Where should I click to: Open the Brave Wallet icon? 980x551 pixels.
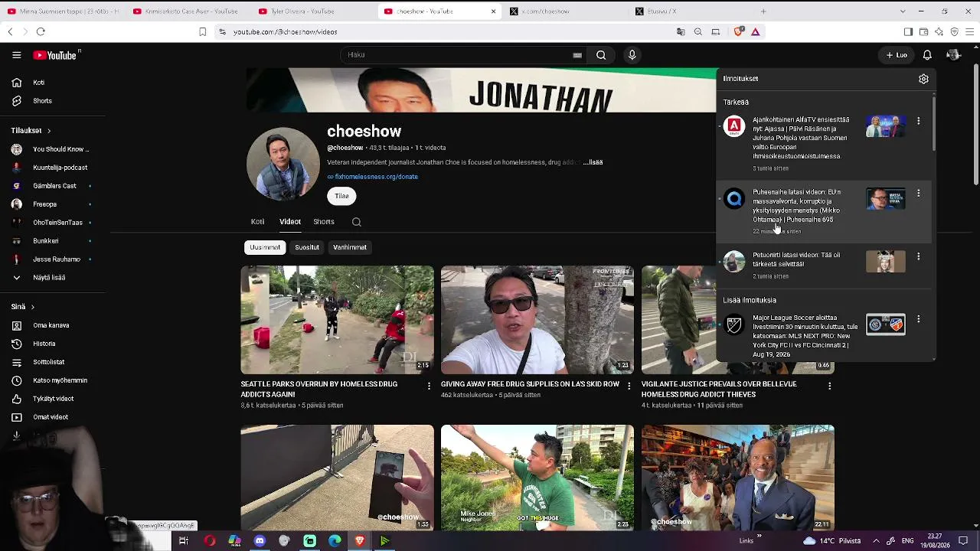tap(923, 31)
